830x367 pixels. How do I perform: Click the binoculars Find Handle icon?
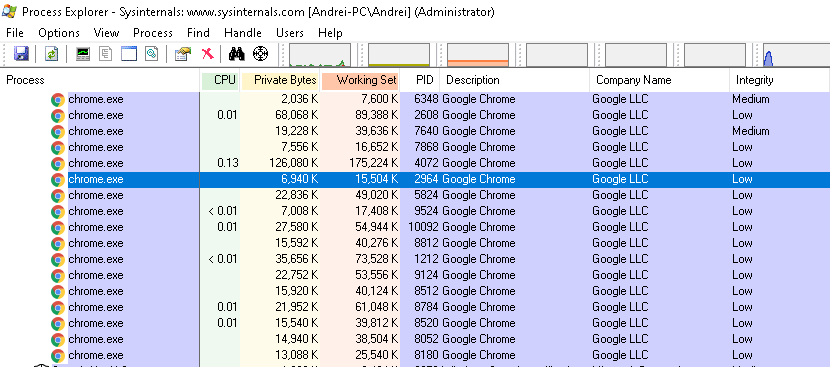pyautogui.click(x=236, y=53)
